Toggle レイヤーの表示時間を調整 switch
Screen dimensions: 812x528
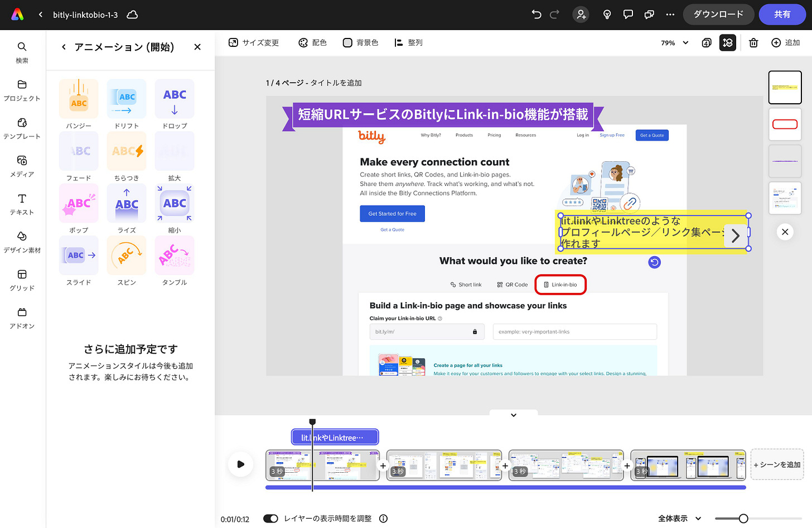(270, 519)
